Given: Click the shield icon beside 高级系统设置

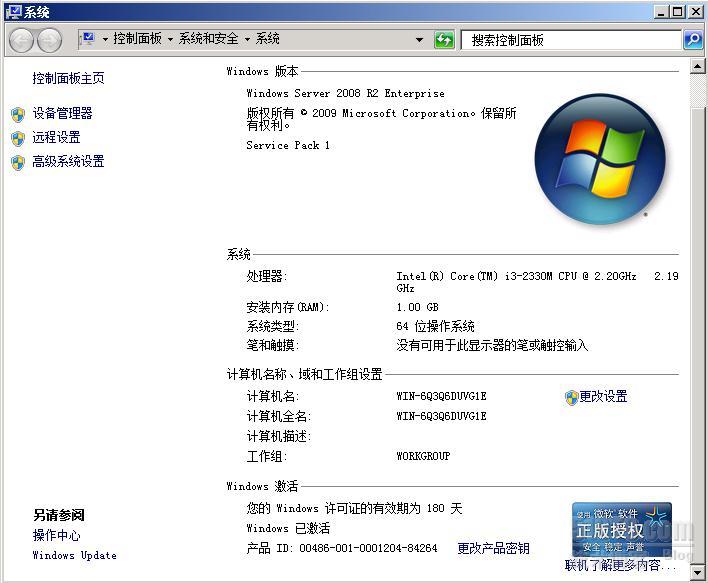Looking at the screenshot, I should [18, 163].
